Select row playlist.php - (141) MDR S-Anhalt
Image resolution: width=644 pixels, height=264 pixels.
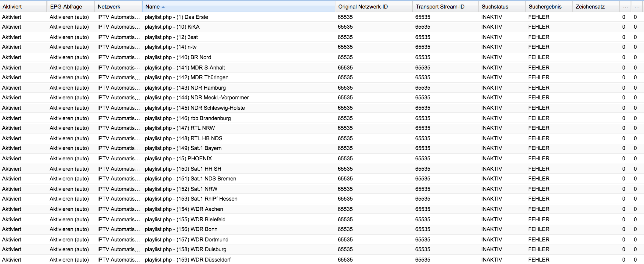coord(322,68)
